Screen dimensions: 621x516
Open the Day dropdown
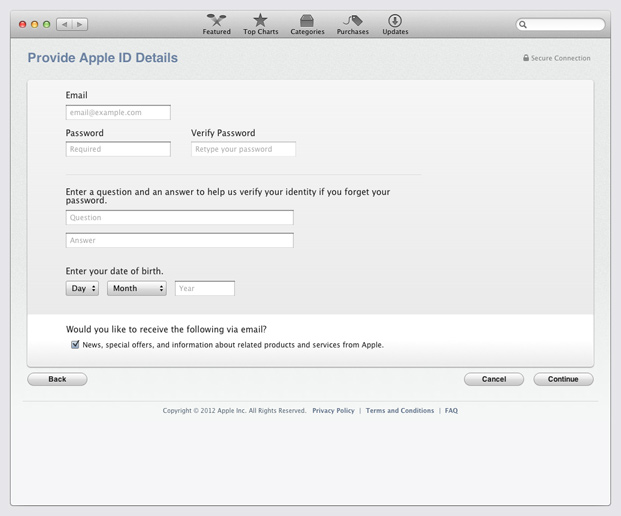click(x=82, y=288)
